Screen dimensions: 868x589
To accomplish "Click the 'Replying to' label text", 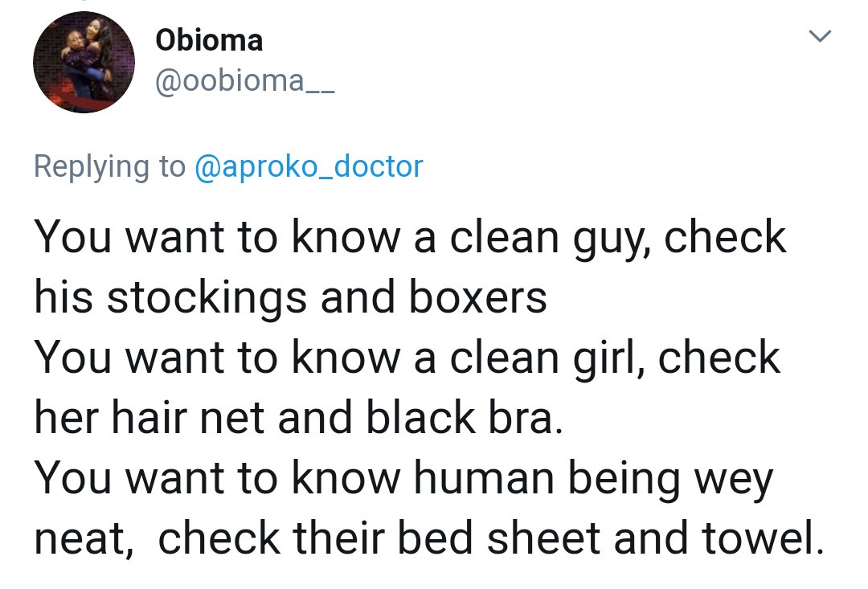I will pyautogui.click(x=109, y=166).
